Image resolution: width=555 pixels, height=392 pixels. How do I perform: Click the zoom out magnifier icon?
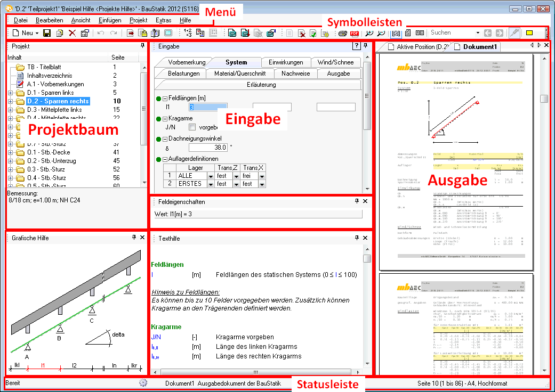381,33
